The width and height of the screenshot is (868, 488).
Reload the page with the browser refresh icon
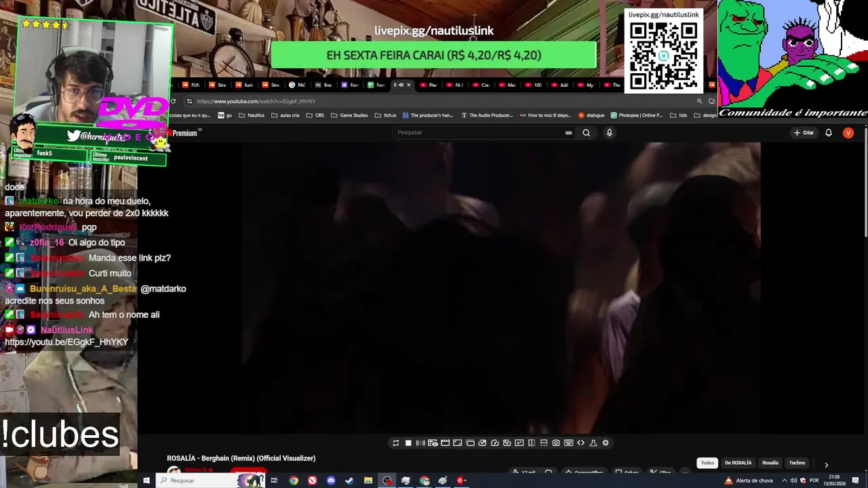[x=174, y=101]
